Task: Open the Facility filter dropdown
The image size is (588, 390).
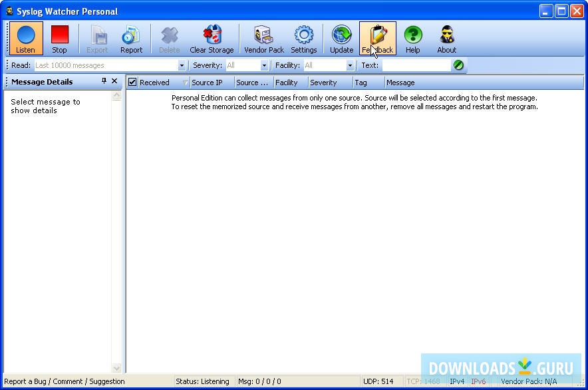Action: [350, 65]
